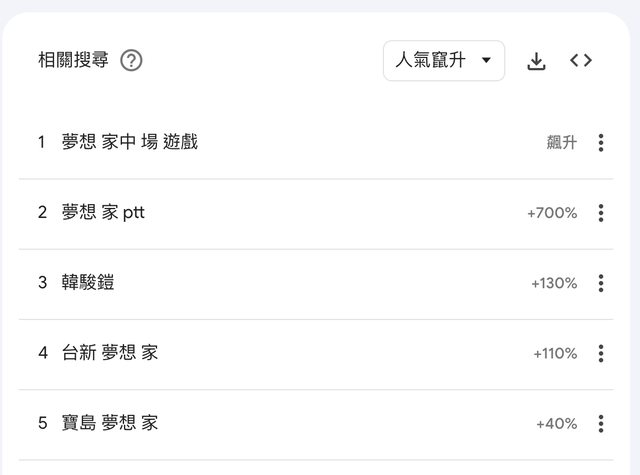The image size is (640, 475).
Task: Open the 台新 夢想 家 query
Action: [110, 353]
